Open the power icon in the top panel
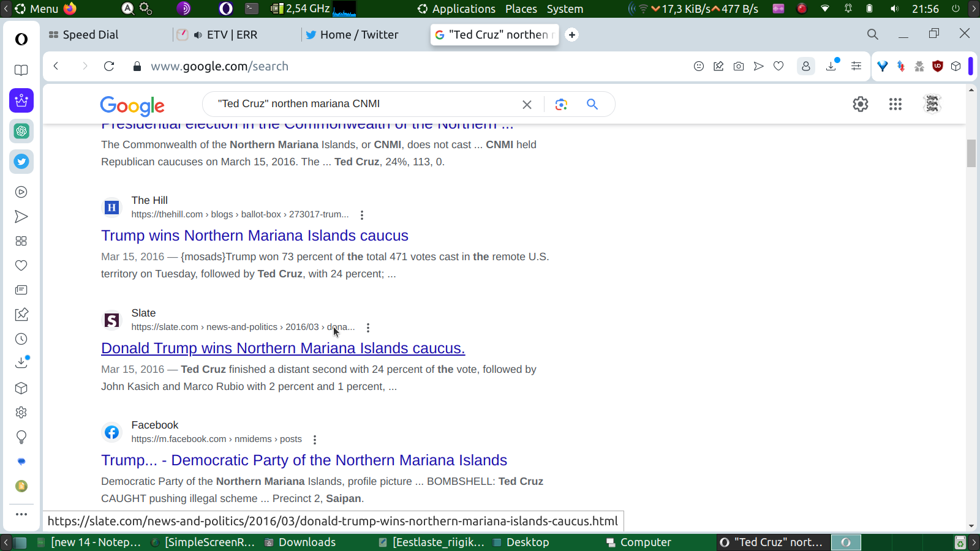 (x=956, y=9)
